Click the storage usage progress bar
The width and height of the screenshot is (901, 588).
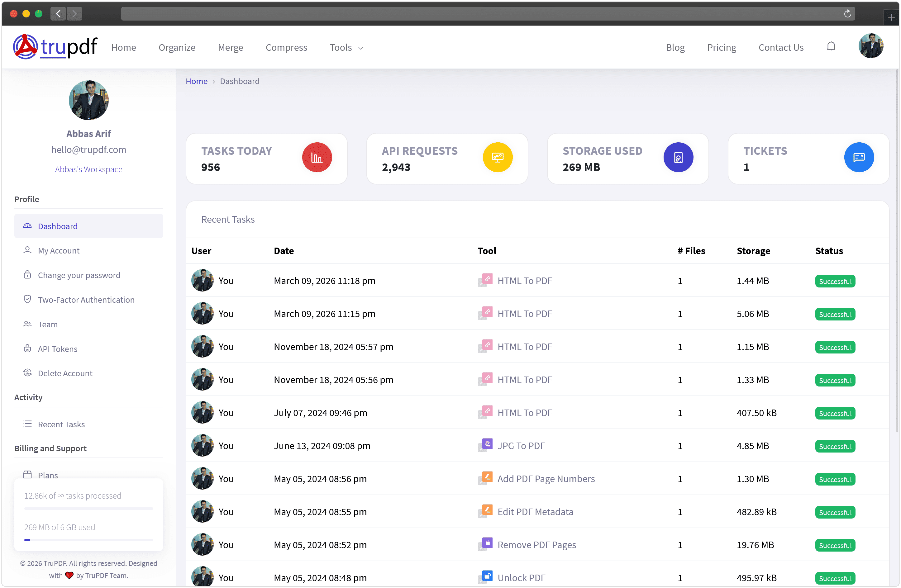pyautogui.click(x=88, y=540)
